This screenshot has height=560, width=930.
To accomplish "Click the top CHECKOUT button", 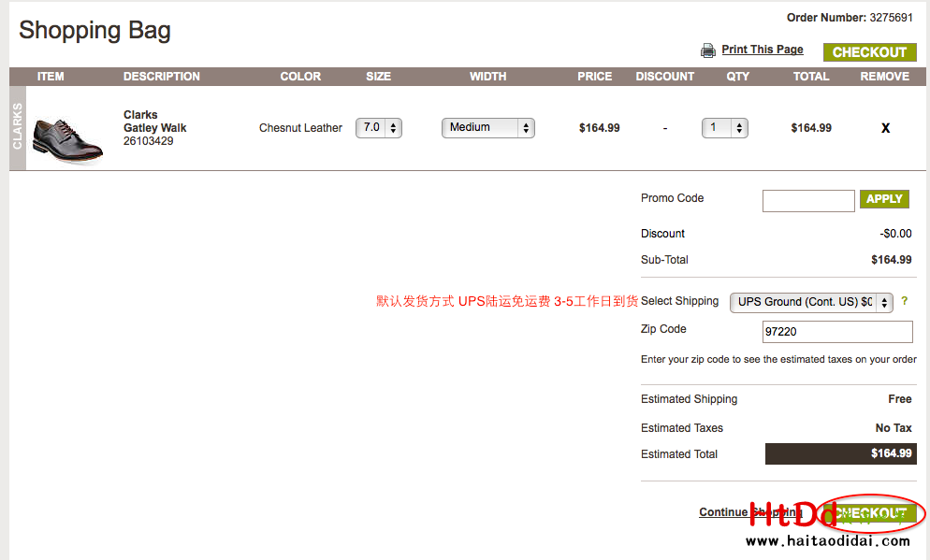I will pos(869,52).
